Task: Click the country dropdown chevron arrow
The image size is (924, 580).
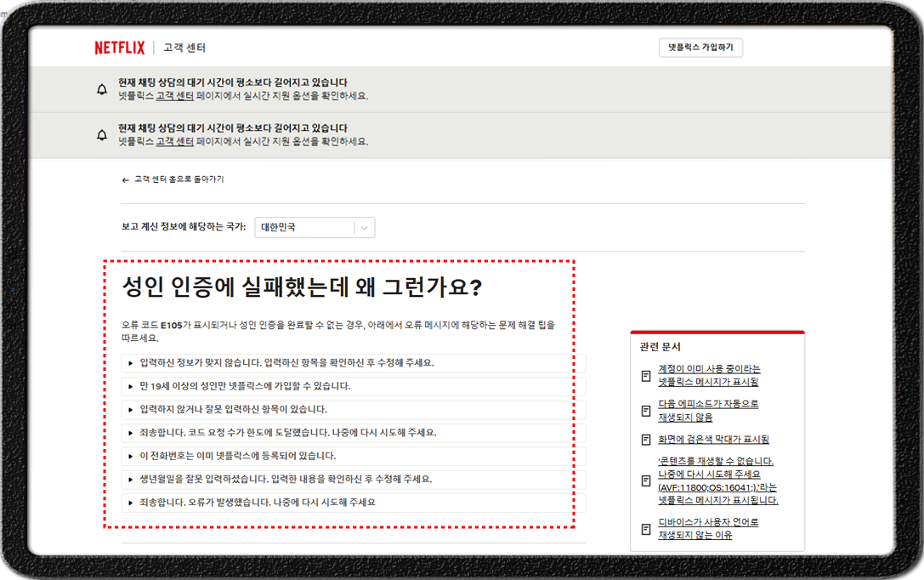Action: coord(364,228)
